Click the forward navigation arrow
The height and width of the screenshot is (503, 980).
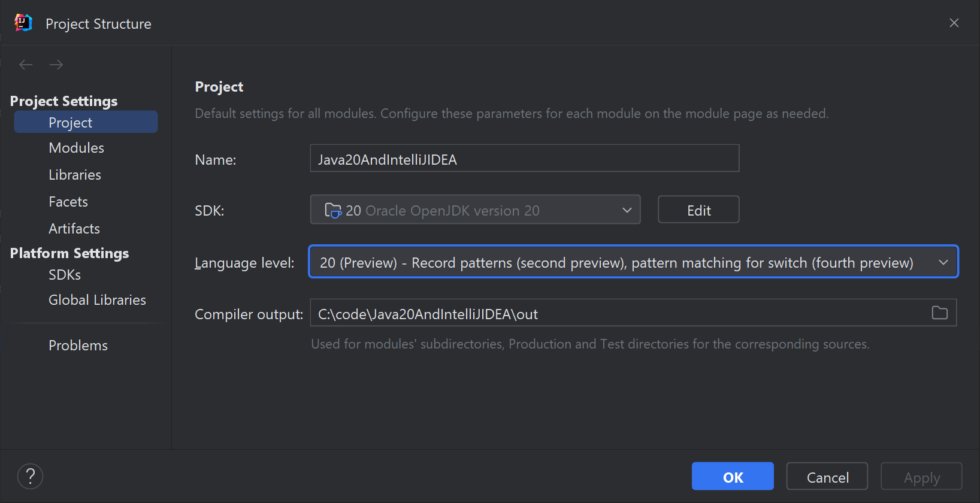pyautogui.click(x=56, y=65)
